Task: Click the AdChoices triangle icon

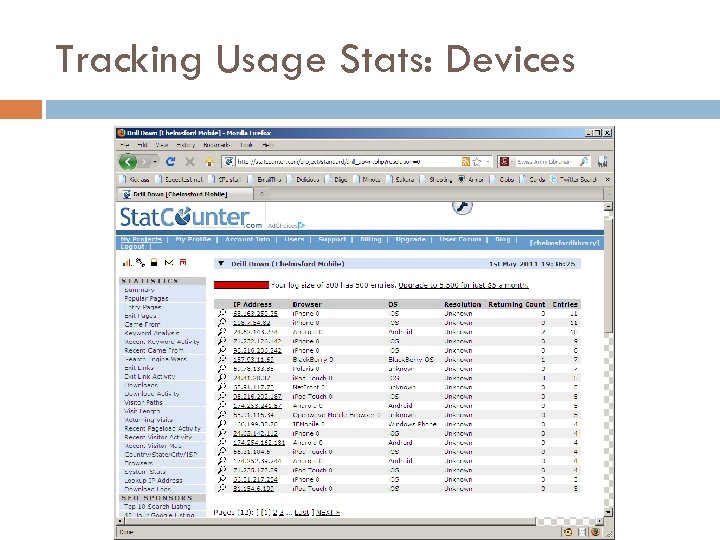Action: (x=301, y=225)
